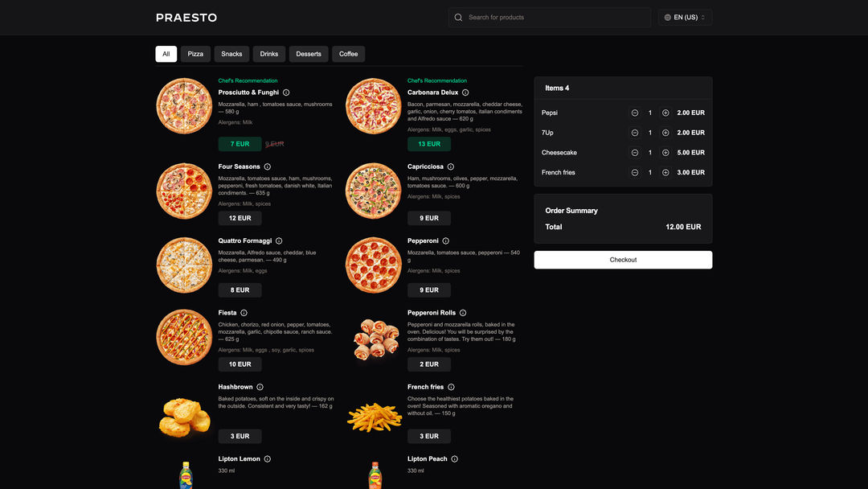
Task: Click the Fiesta pizza image
Action: click(184, 337)
